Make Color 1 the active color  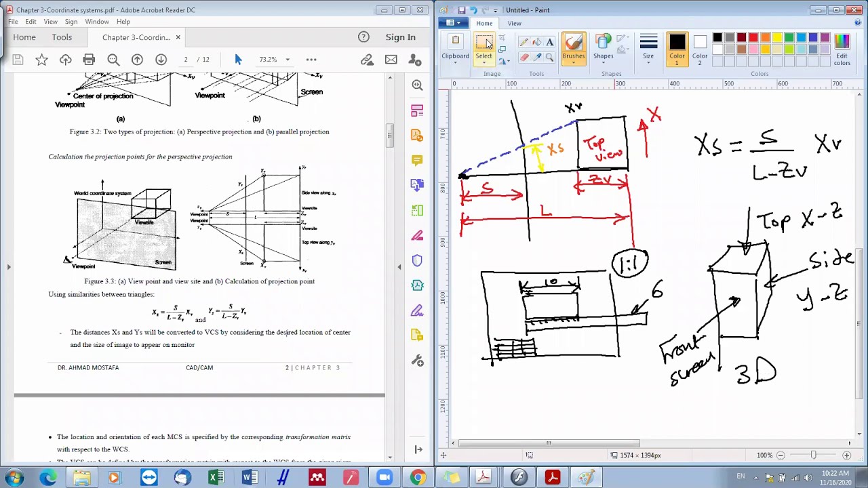[677, 49]
